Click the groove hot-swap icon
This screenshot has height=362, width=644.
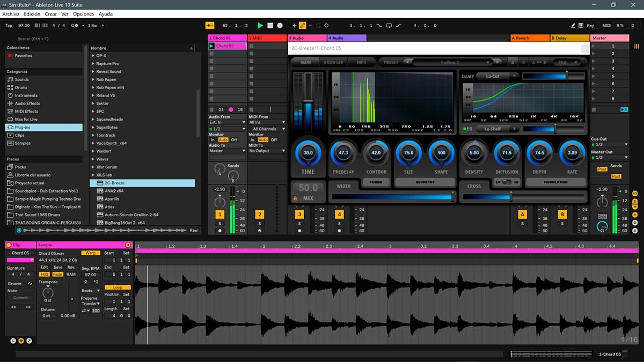coord(30,283)
